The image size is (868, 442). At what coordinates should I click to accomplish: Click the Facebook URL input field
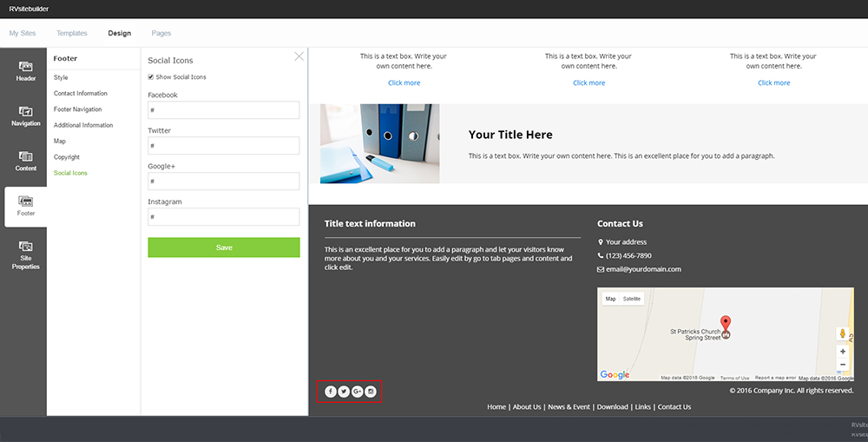tap(223, 110)
